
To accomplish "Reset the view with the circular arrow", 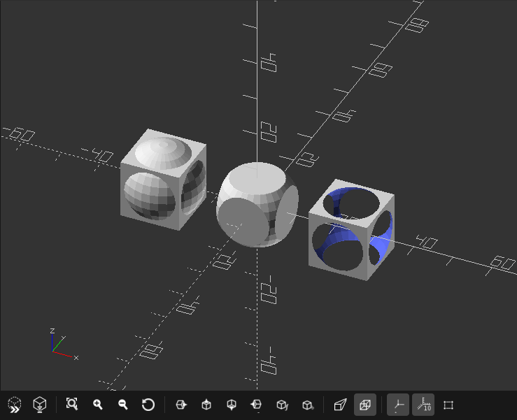I will [x=148, y=405].
